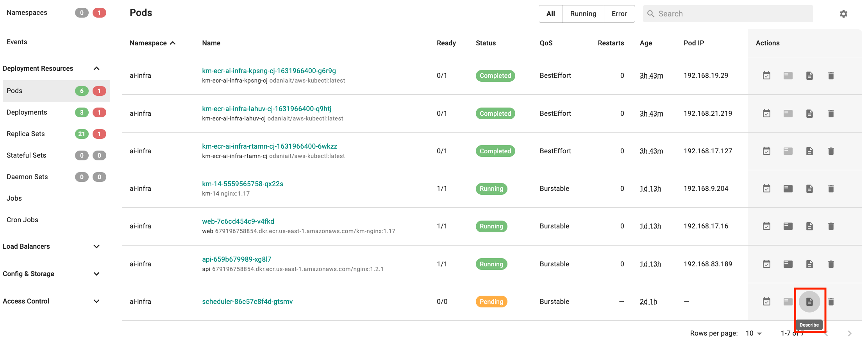Describe the km-ecr-ai-infra-rtamn-cj pod
868x343 pixels.
(x=809, y=151)
